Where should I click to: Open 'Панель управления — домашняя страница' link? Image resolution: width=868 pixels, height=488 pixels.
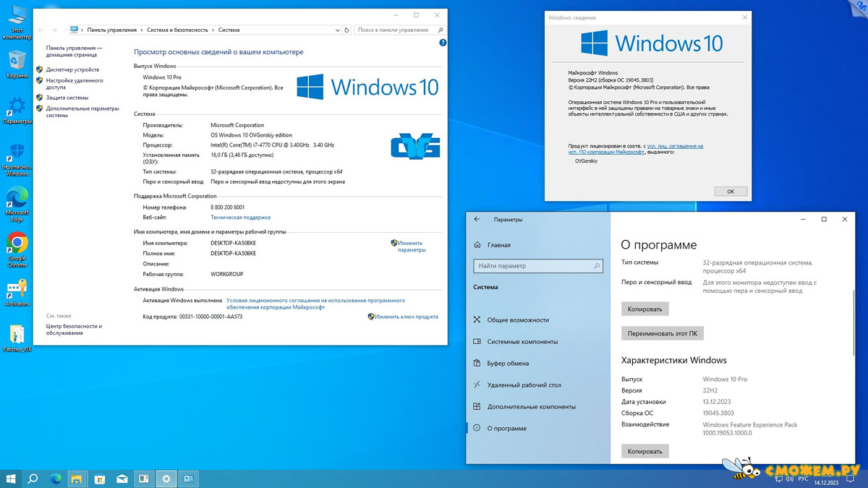pos(74,51)
